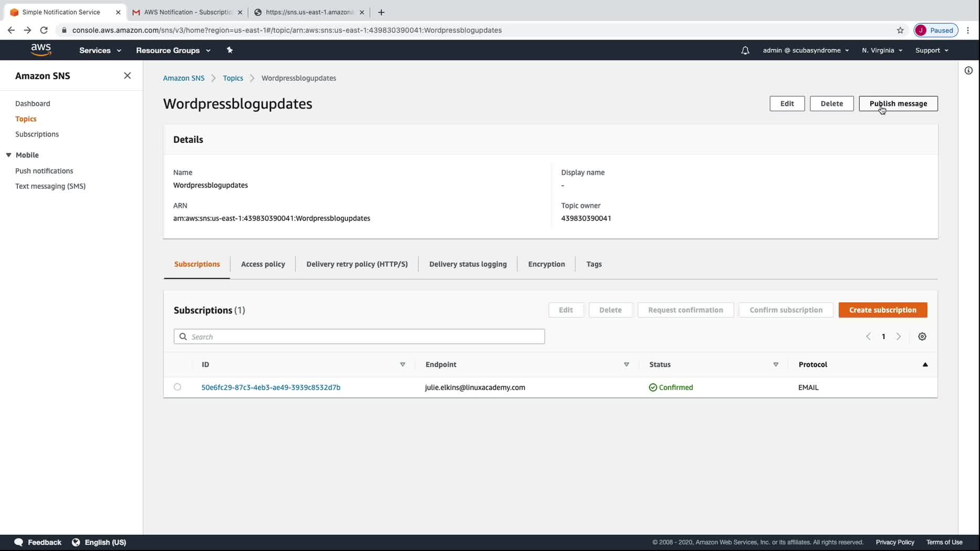Open the N. Virginia region selector
The image size is (980, 551).
pyautogui.click(x=882, y=50)
